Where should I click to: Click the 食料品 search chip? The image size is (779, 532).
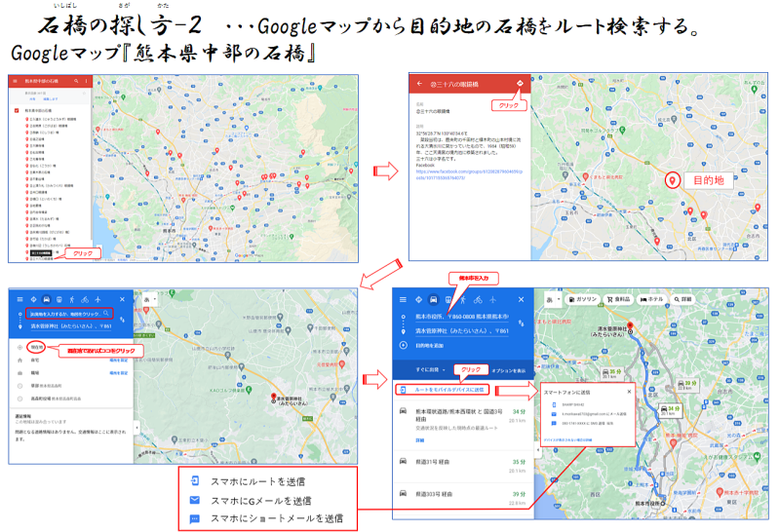pyautogui.click(x=618, y=299)
